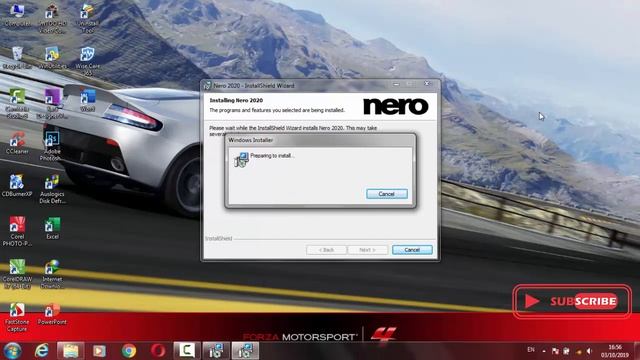Click the Nero 2020 wizard title bar icon
640x360 pixels.
[207, 86]
